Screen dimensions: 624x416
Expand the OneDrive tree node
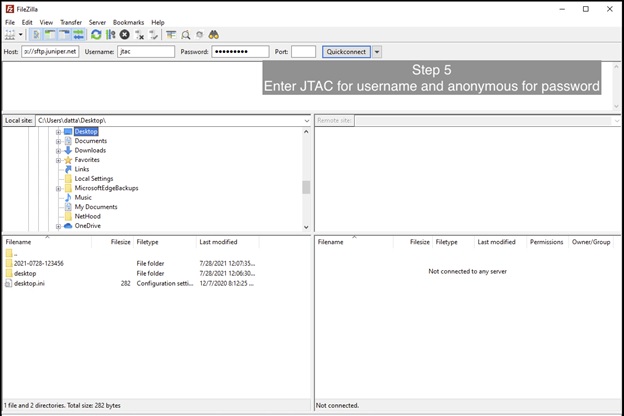(x=58, y=226)
